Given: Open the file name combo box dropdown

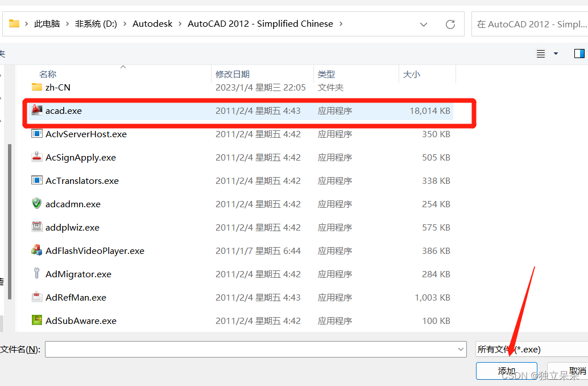Looking at the screenshot, I should coord(461,349).
